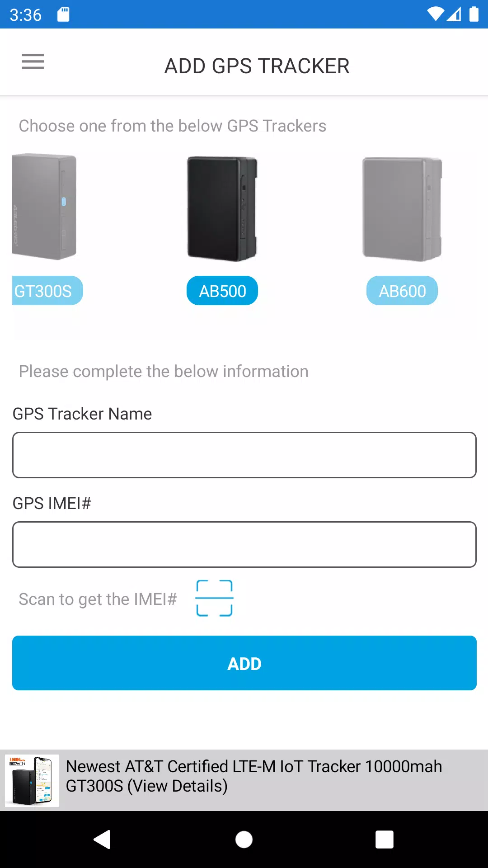Image resolution: width=488 pixels, height=868 pixels.
Task: Tap the ad product thumbnail image
Action: pos(32,781)
